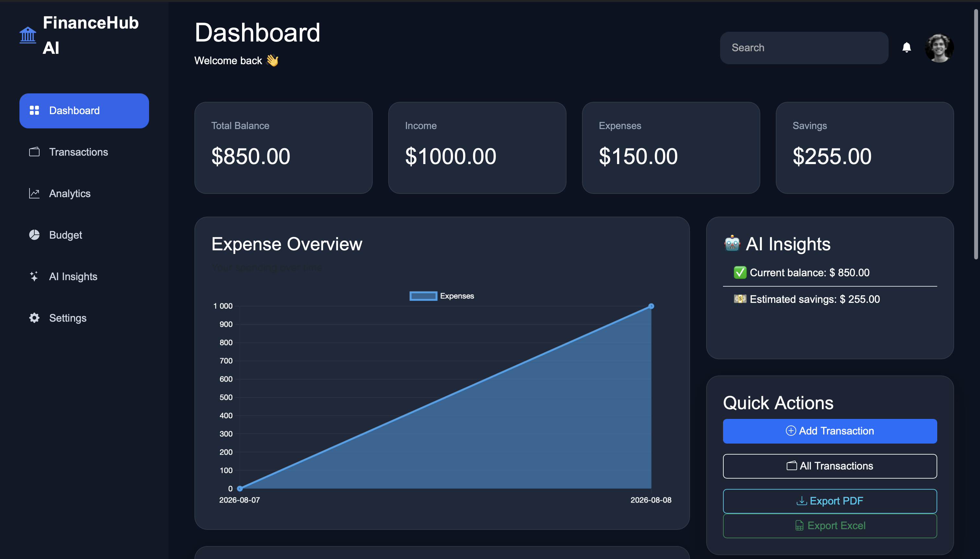Image resolution: width=980 pixels, height=559 pixels.
Task: Click the Export Excel button
Action: tap(830, 526)
